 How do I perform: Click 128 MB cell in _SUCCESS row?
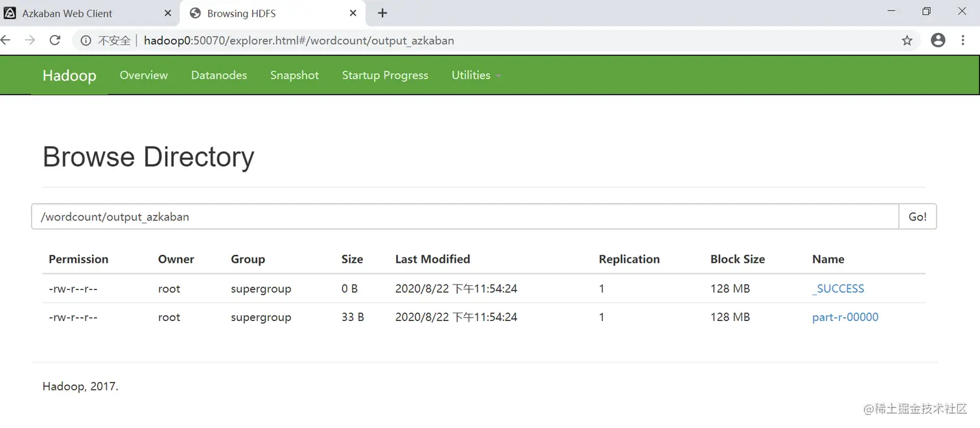(x=730, y=289)
